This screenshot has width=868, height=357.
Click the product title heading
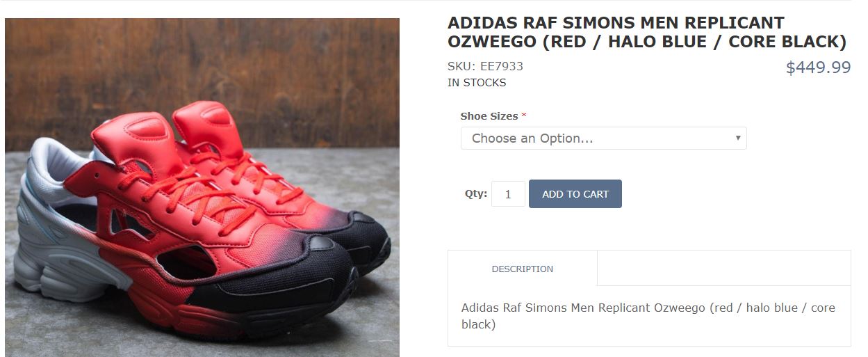[x=646, y=33]
